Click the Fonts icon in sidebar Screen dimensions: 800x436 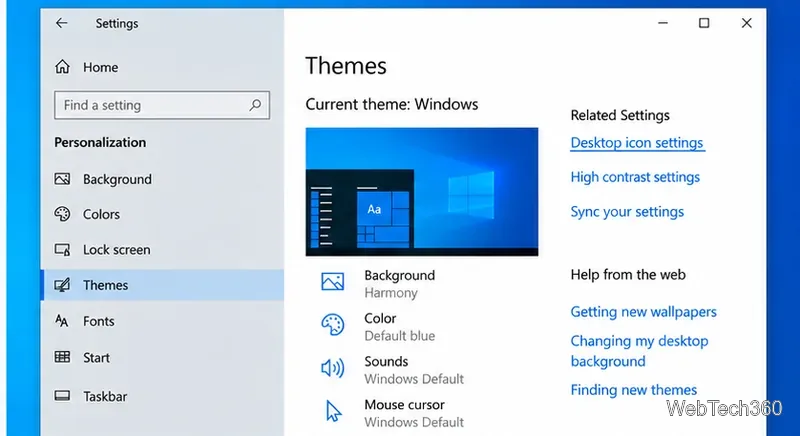click(62, 321)
